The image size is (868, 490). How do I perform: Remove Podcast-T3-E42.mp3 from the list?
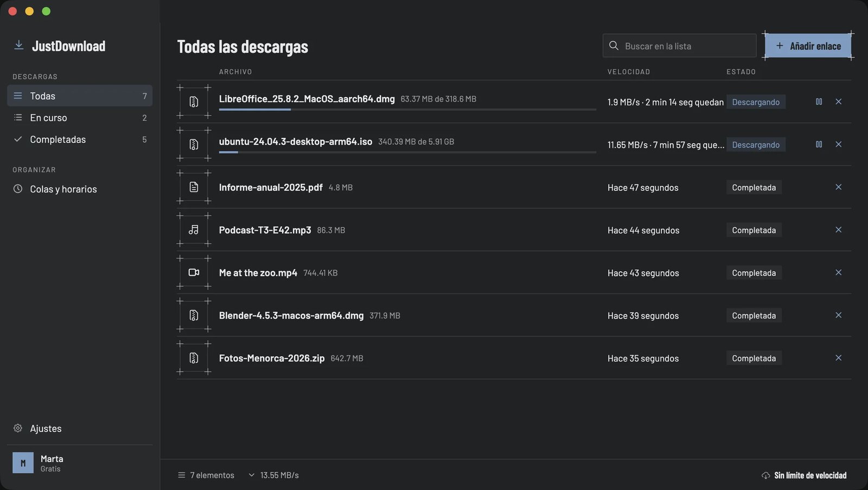coord(838,230)
